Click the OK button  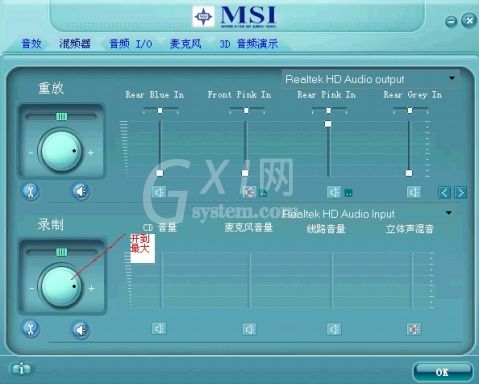click(x=442, y=372)
